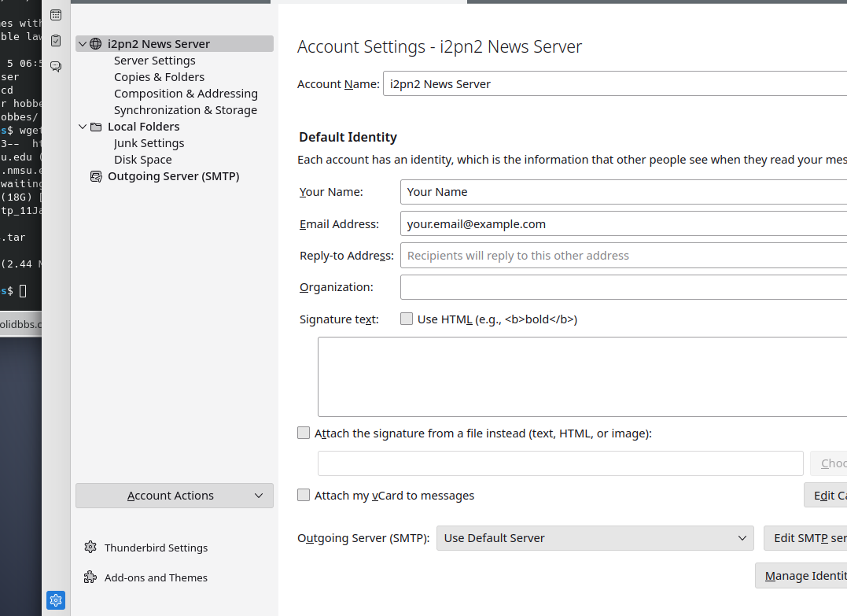
Task: Select the i2pn2 News Server account row
Action: (175, 44)
